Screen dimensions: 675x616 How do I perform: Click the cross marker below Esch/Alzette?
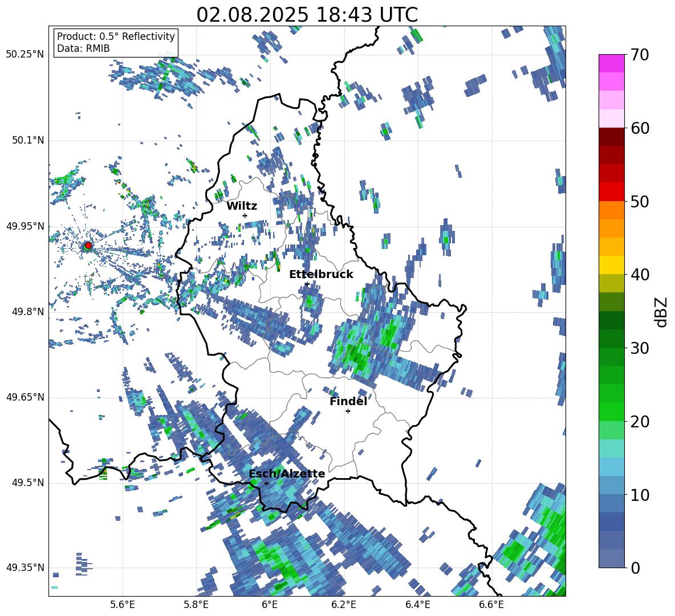[266, 483]
